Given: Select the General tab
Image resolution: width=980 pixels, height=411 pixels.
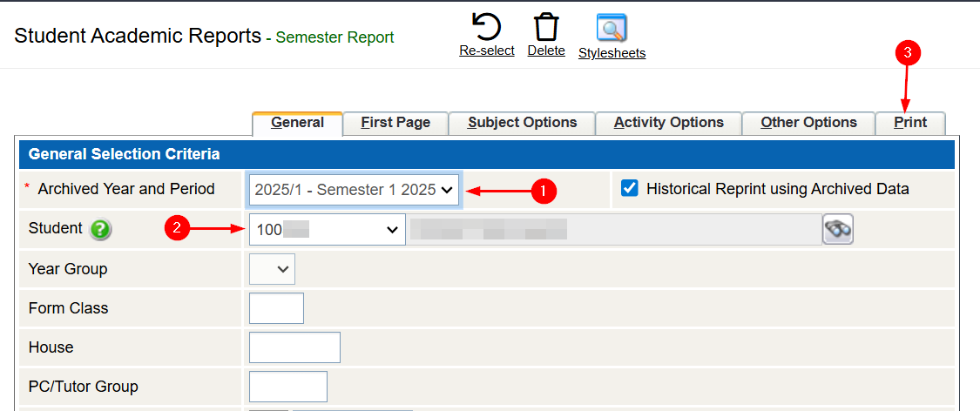Looking at the screenshot, I should pos(297,123).
